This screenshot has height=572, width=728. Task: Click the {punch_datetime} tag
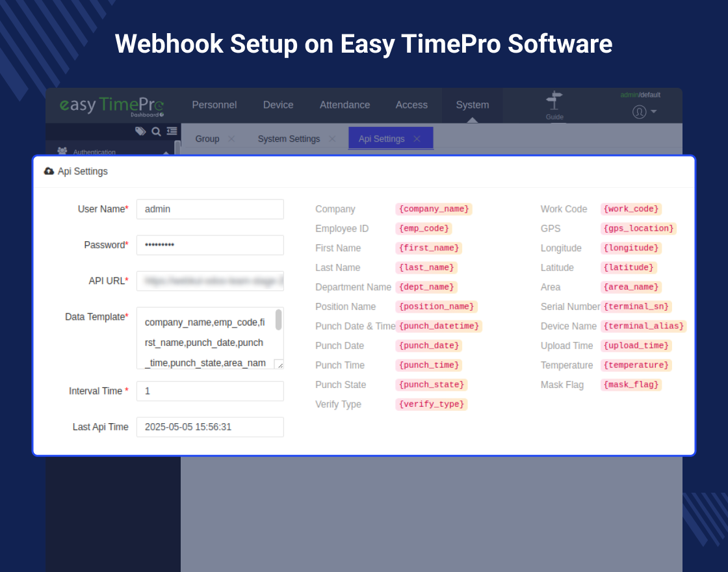pyautogui.click(x=439, y=326)
